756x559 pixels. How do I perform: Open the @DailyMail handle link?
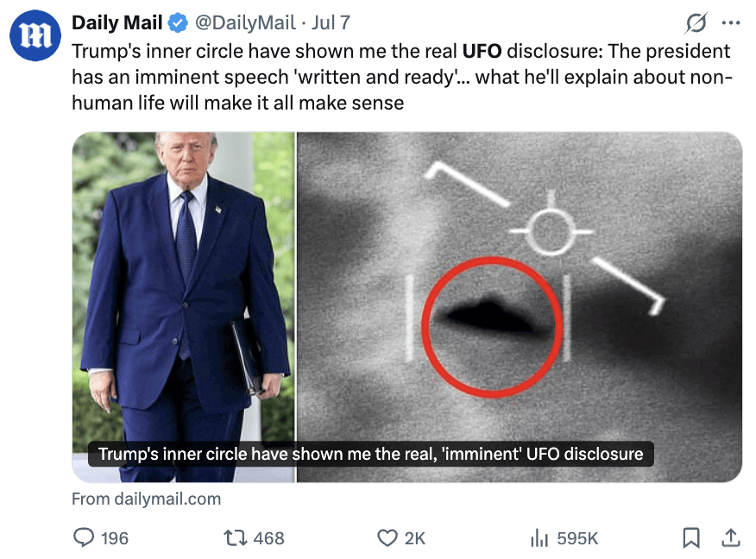(245, 22)
